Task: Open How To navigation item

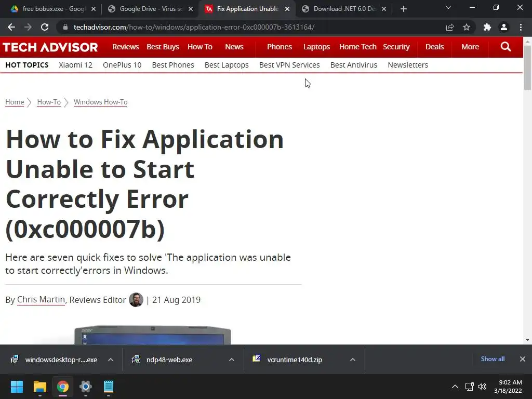Action: 200,47
